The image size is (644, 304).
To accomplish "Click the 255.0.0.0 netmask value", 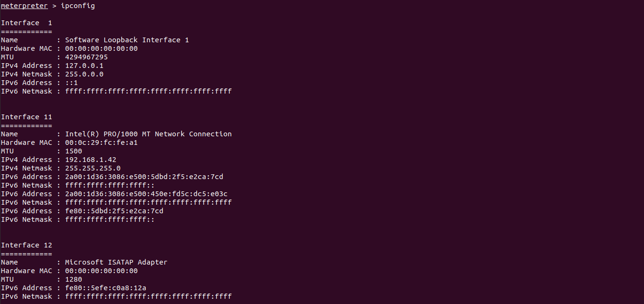I will point(84,74).
